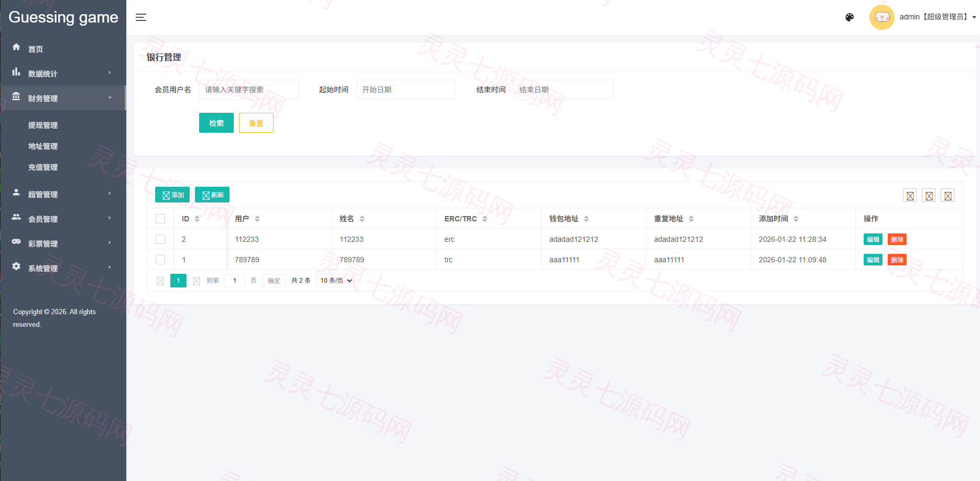Screen dimensions: 980x481
Task: Expand the 超管管理 submenu chevron
Action: 110,193
